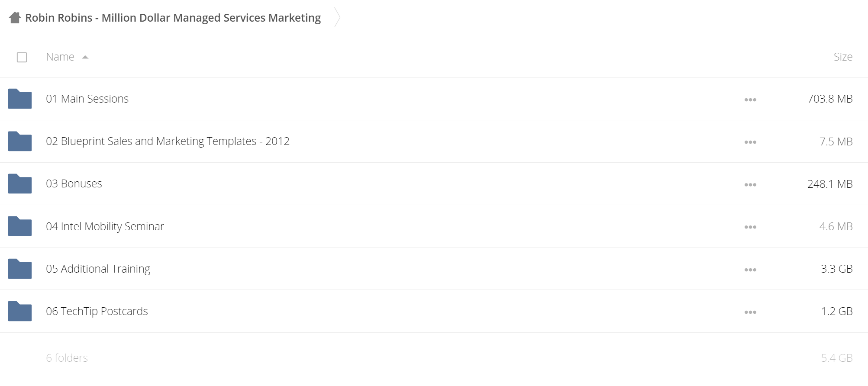Open the 01 Main Sessions folder icon

(x=20, y=99)
